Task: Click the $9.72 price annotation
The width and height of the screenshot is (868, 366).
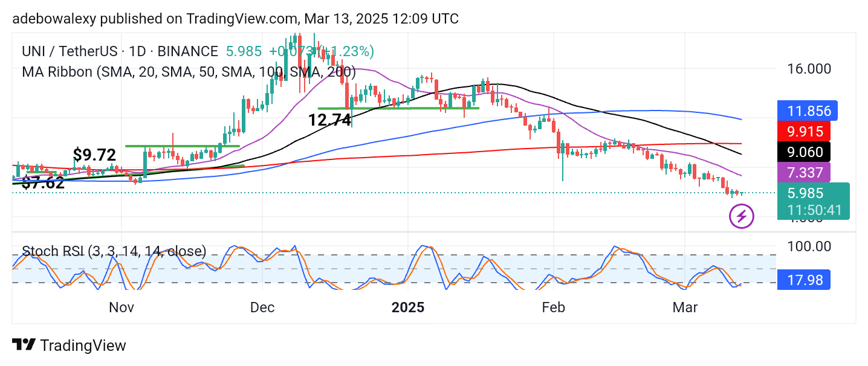Action: (94, 154)
